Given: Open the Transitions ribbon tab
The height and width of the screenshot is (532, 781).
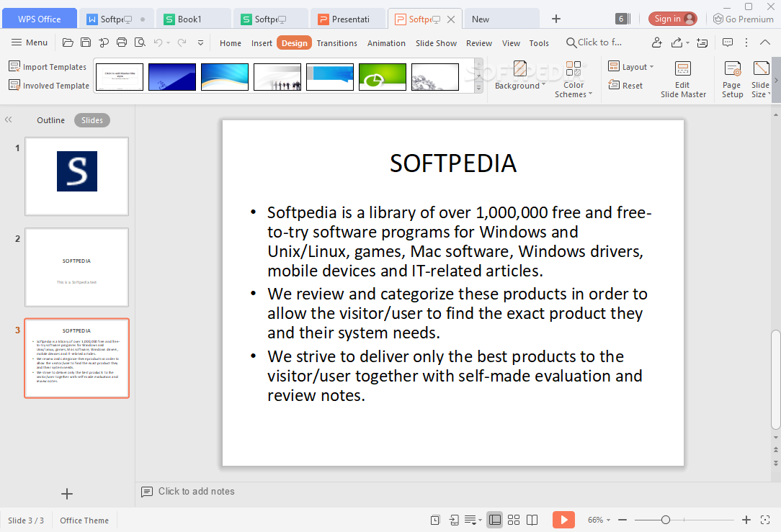Looking at the screenshot, I should [336, 43].
